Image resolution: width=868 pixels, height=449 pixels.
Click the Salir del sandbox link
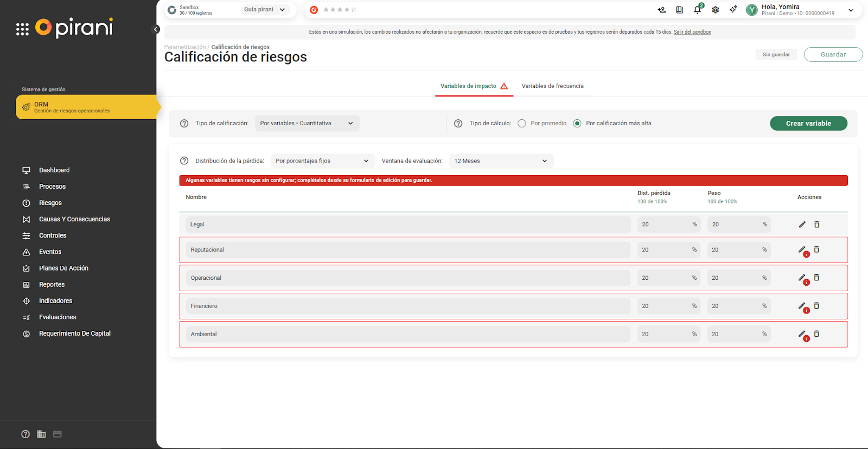point(692,32)
